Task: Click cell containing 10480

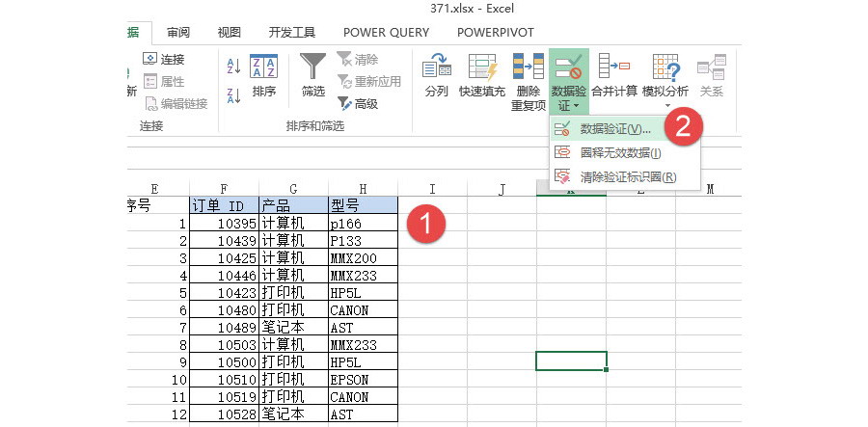Action: click(x=224, y=309)
